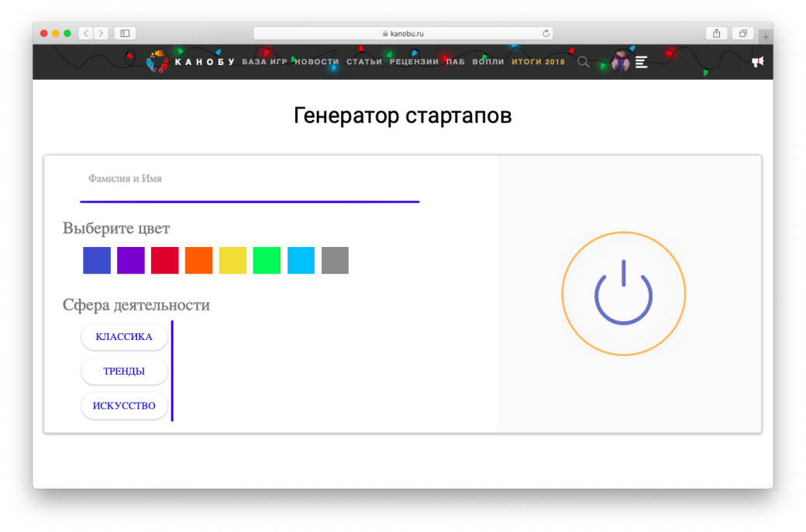The image size is (806, 532).
Task: Select the ТРЕНДЫ category button
Action: click(124, 371)
